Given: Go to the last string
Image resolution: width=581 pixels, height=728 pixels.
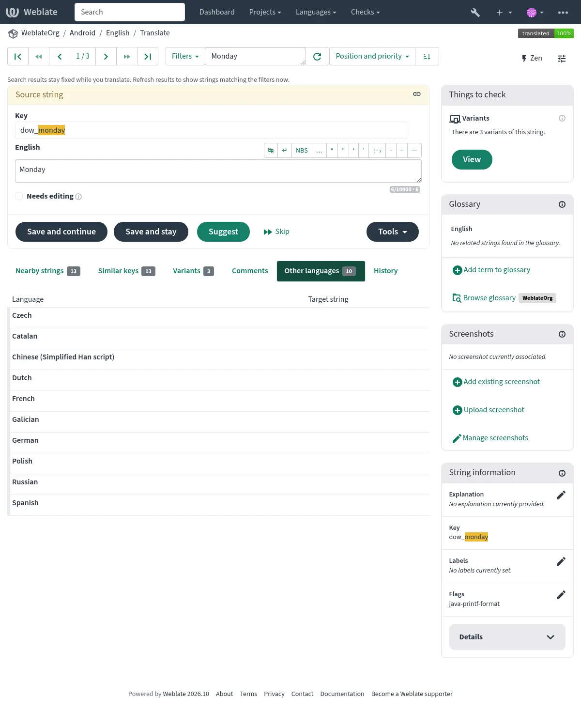Looking at the screenshot, I should (148, 57).
